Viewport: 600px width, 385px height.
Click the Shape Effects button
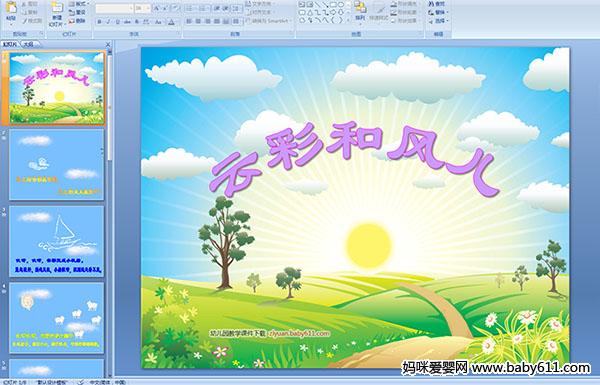(x=405, y=21)
